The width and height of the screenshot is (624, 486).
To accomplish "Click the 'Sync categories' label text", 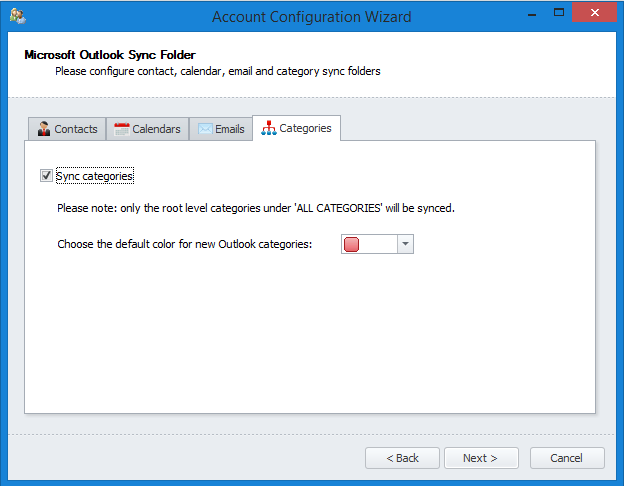I will click(x=95, y=176).
